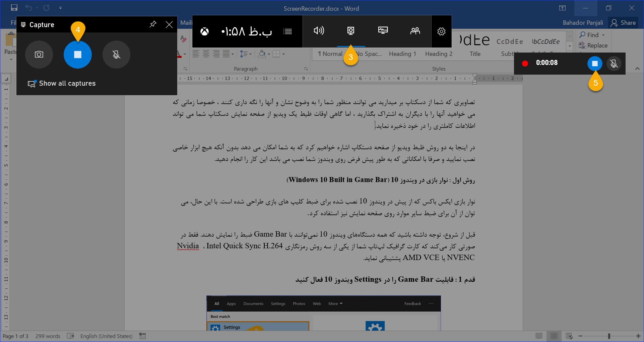The height and width of the screenshot is (342, 644).
Task: Open Show all captures
Action: coord(62,83)
